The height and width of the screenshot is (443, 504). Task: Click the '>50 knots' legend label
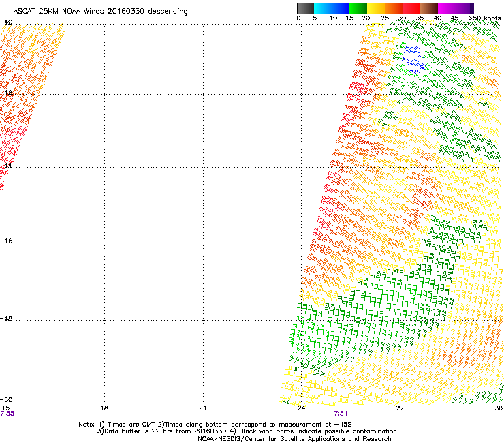click(484, 18)
